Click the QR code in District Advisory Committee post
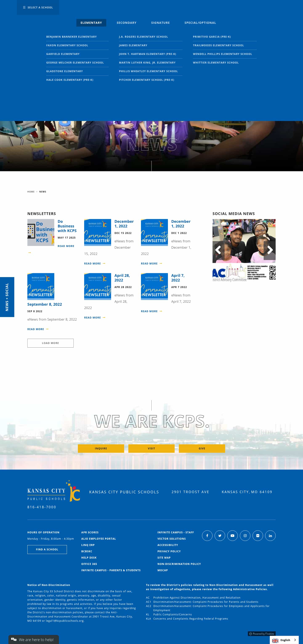Image resolution: width=303 pixels, height=644 pixels. coord(272,272)
